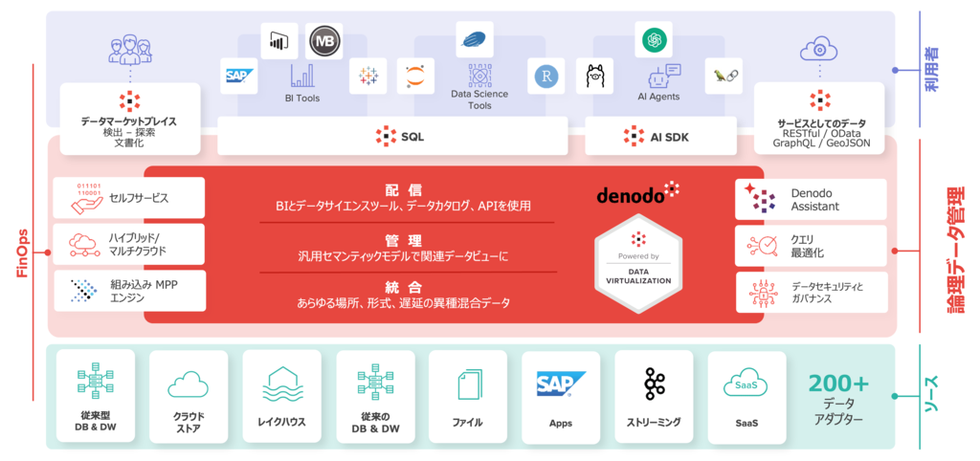Open the 組み込み MPP エンジン card
The image size is (980, 461).
coord(129,291)
